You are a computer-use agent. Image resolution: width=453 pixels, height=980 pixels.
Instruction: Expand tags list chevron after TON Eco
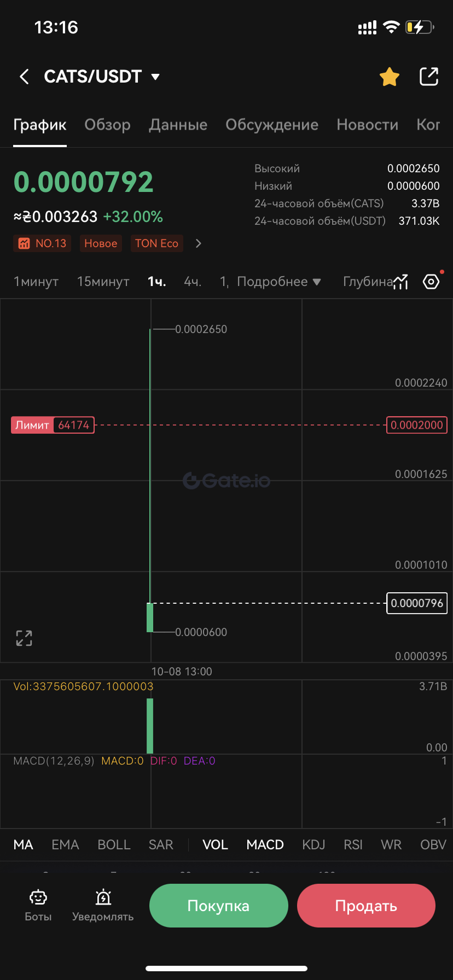199,243
